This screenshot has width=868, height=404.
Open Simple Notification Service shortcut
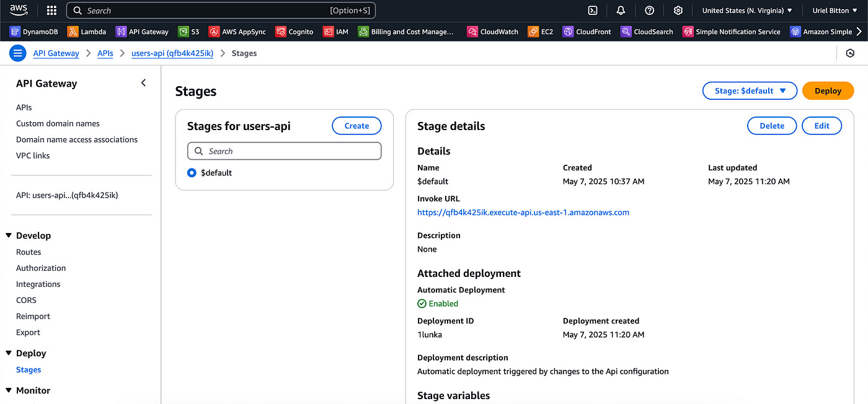(732, 32)
